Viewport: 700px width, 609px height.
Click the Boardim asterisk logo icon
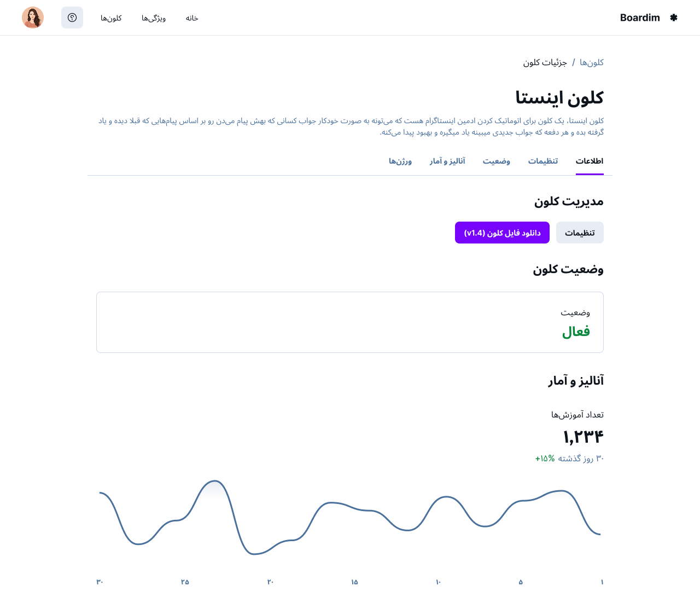coord(674,18)
